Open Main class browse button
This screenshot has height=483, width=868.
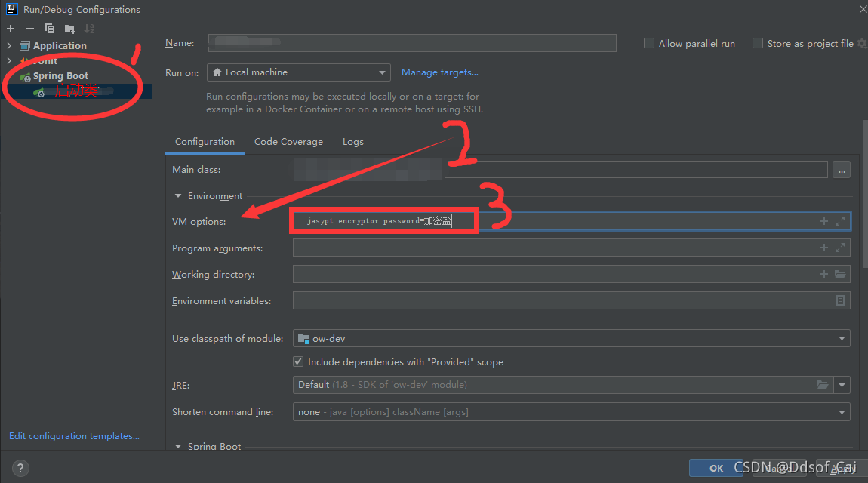click(842, 170)
